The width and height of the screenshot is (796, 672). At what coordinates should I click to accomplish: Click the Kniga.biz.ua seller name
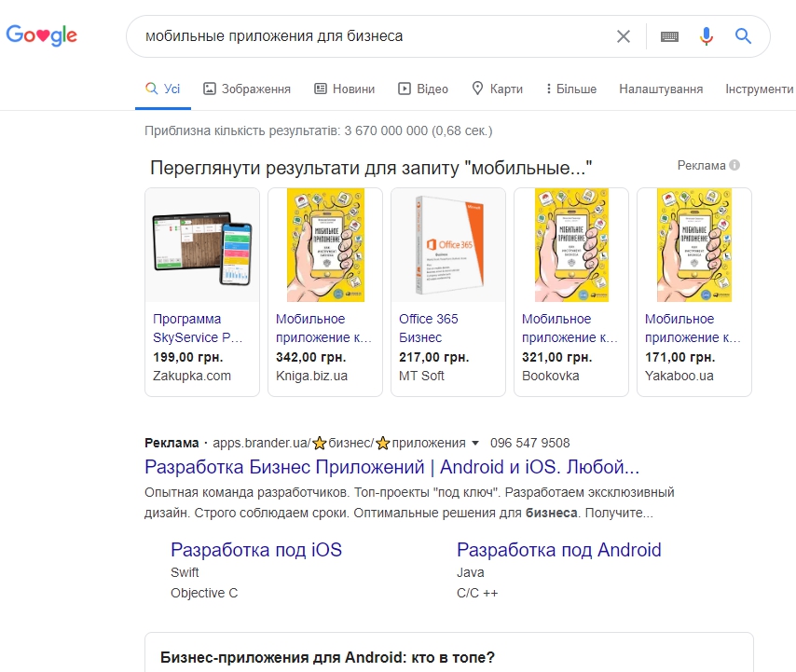(x=311, y=376)
